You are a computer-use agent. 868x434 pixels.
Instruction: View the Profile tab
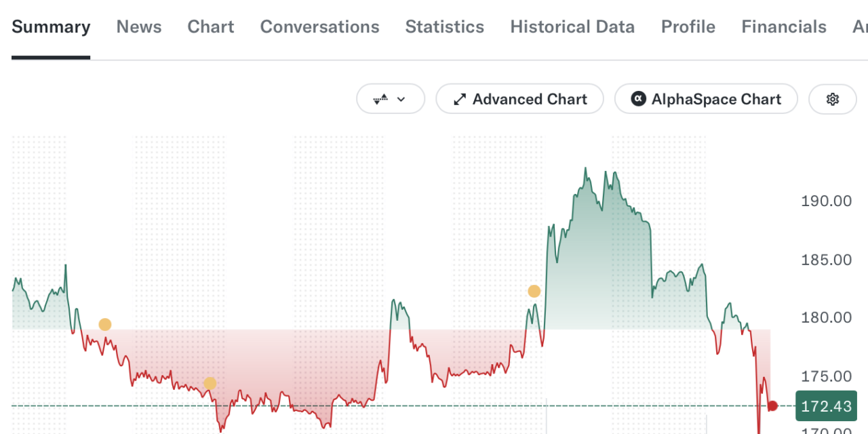[688, 27]
